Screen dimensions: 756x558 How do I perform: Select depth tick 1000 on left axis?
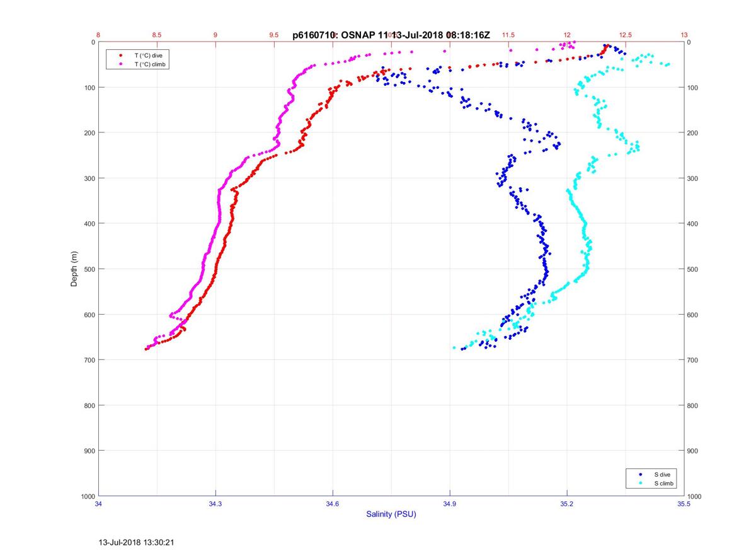(x=88, y=496)
